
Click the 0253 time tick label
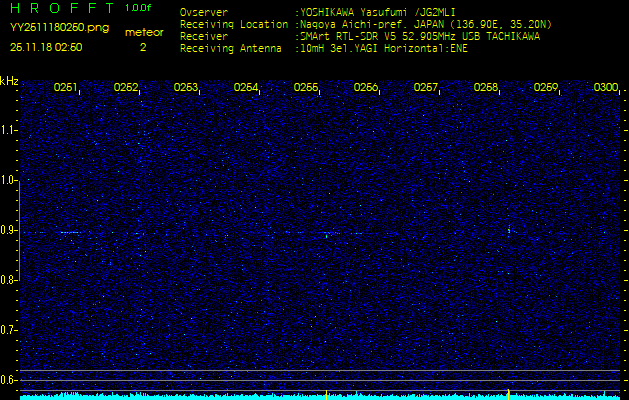coord(185,87)
